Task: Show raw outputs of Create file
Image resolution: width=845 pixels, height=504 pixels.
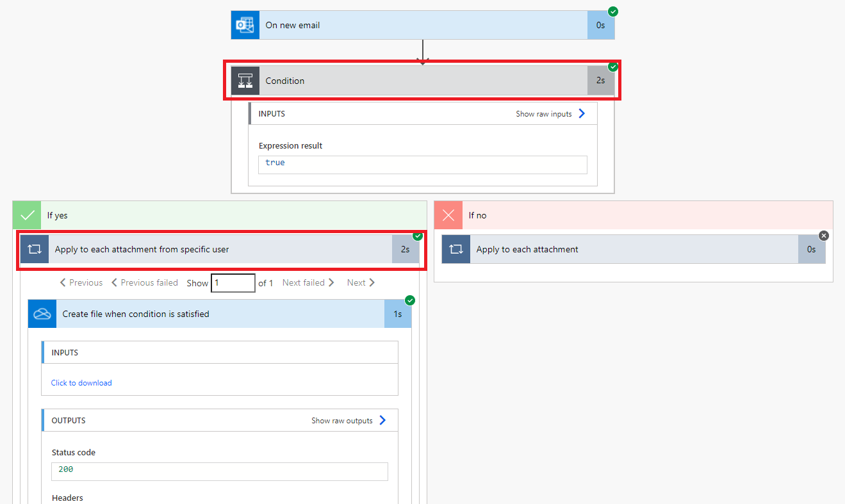Action: [349, 421]
